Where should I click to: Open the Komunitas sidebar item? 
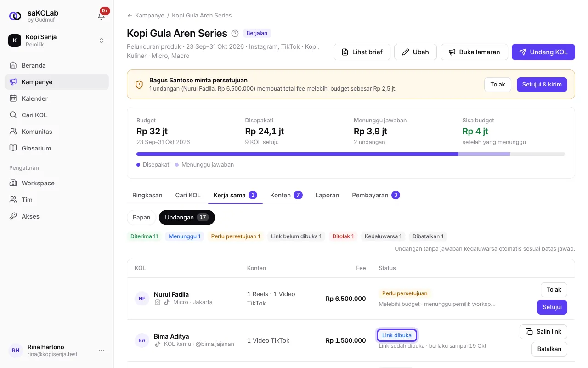pyautogui.click(x=57, y=132)
